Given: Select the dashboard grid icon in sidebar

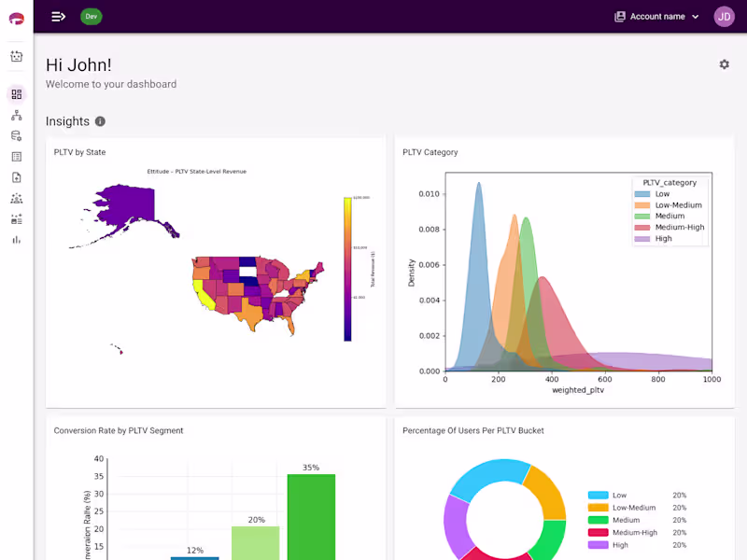Looking at the screenshot, I should coord(17,94).
